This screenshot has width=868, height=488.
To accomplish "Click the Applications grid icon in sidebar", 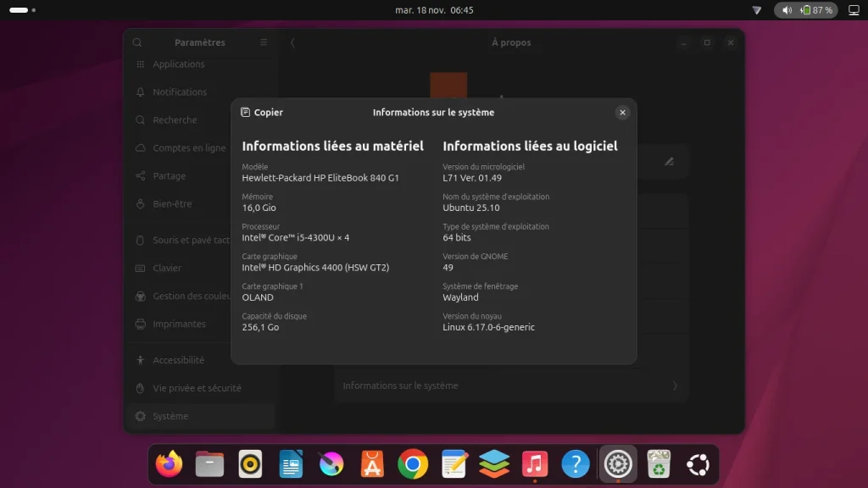I will [141, 64].
